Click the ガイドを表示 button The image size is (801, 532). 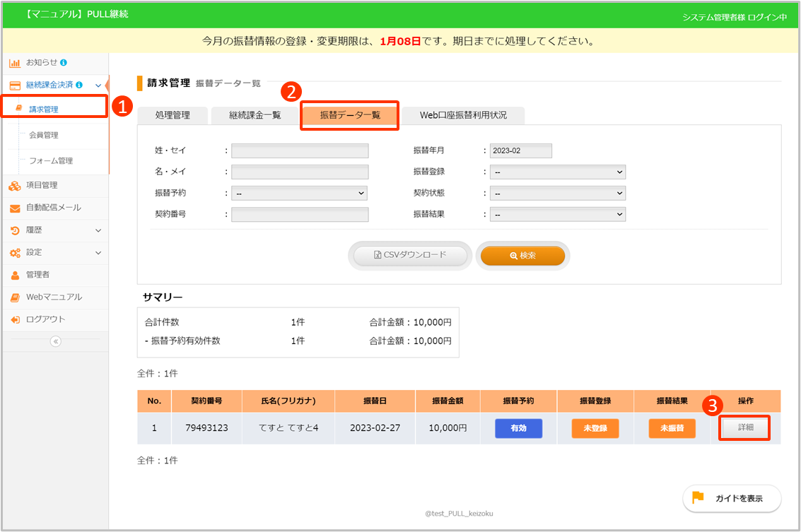732,498
